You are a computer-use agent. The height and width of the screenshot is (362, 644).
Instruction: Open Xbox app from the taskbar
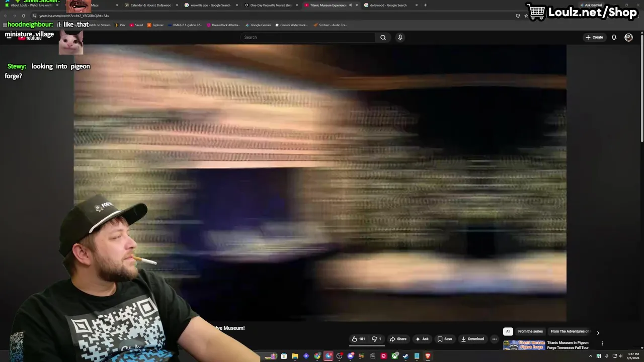pos(395,356)
